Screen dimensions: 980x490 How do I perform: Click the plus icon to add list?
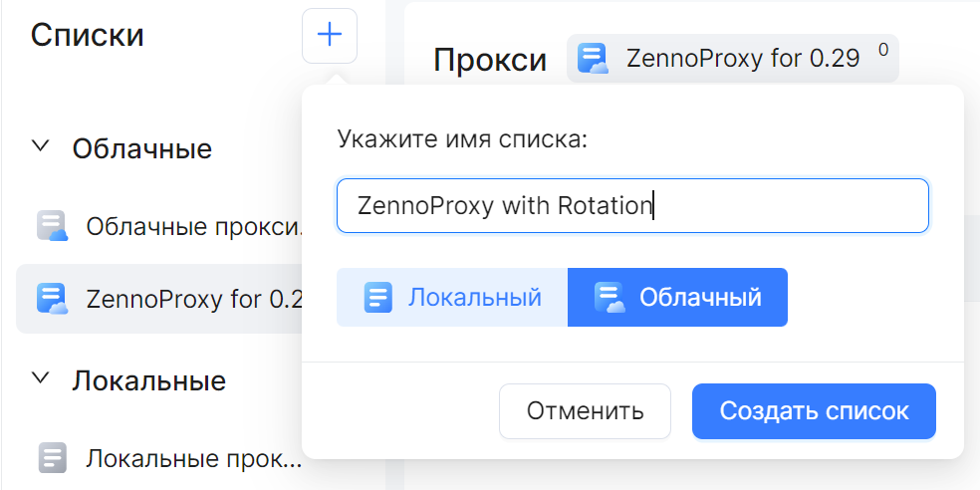pos(330,36)
